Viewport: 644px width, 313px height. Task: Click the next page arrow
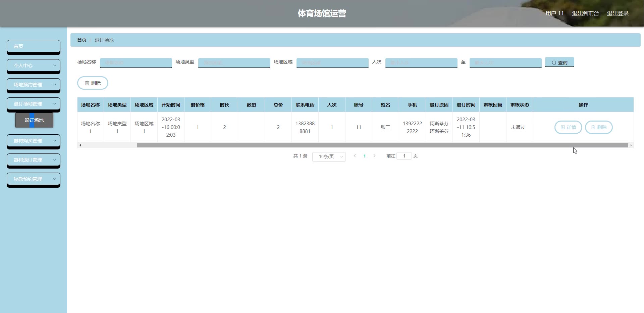point(374,156)
